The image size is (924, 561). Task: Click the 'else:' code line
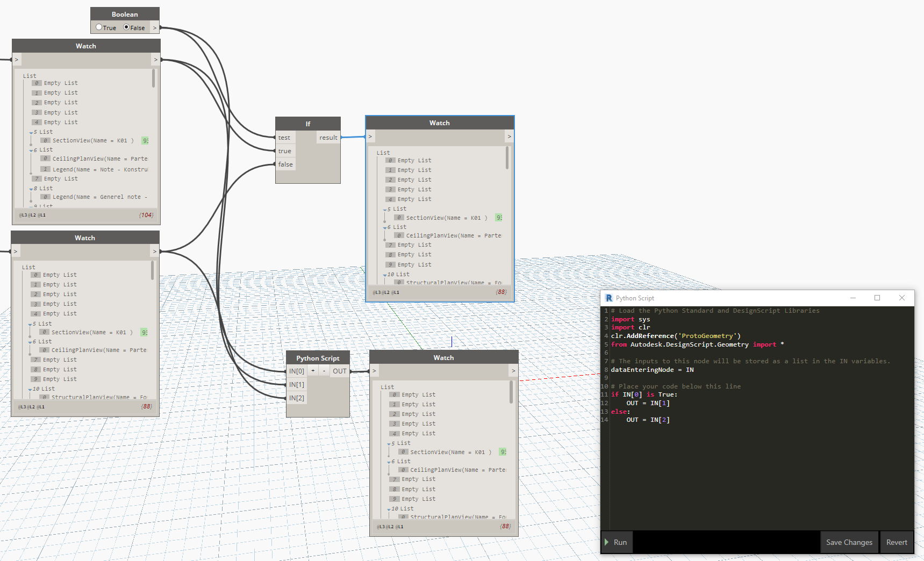[621, 412]
